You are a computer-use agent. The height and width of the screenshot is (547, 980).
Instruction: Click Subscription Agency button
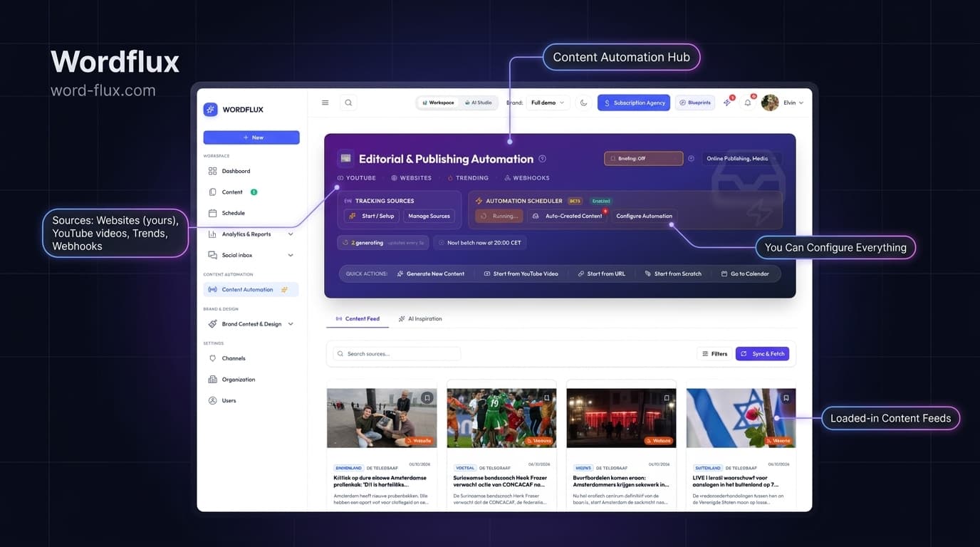pyautogui.click(x=634, y=103)
